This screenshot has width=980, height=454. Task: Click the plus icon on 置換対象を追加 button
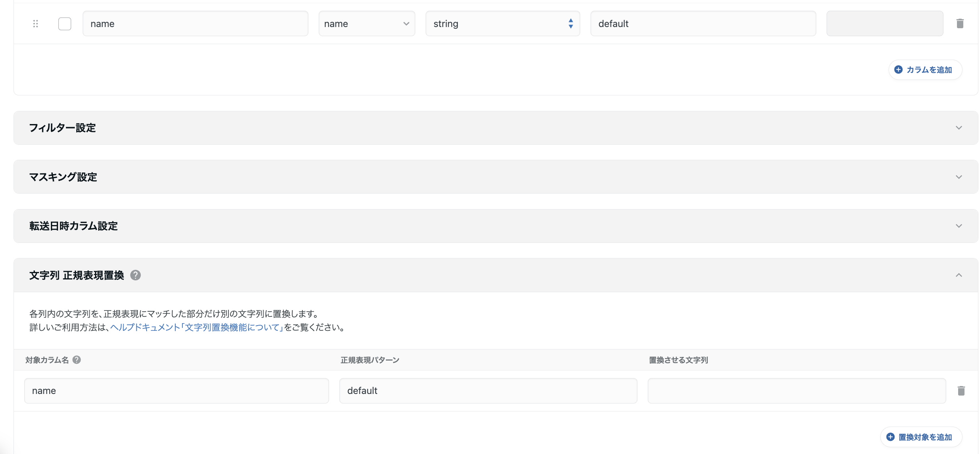[890, 437]
